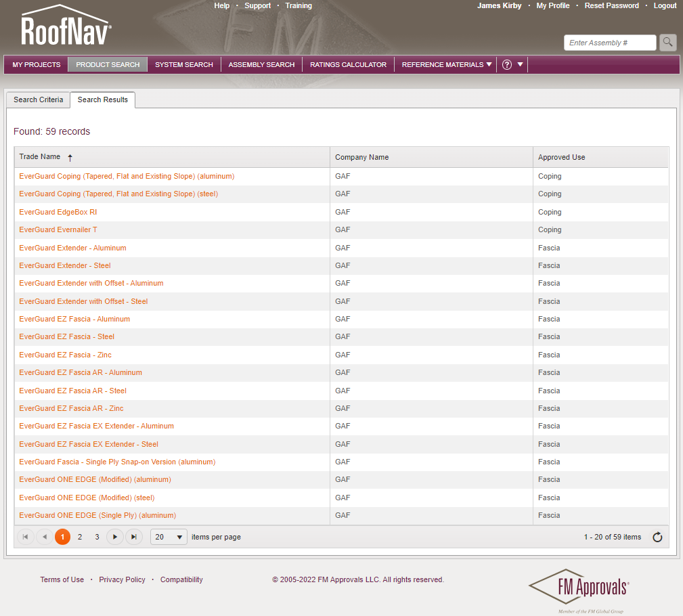Go to first page of results

coord(25,537)
